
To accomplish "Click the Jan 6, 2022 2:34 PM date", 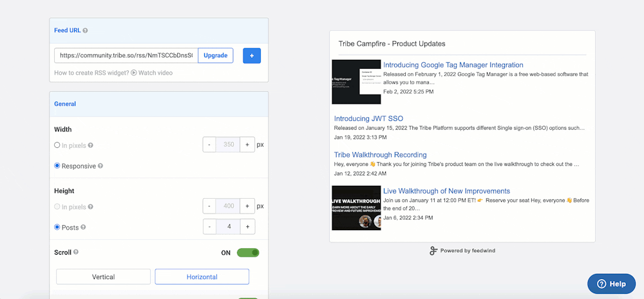I will pyautogui.click(x=408, y=218).
